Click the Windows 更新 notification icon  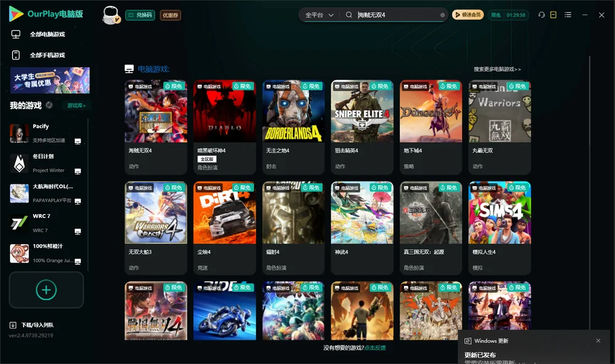click(468, 341)
